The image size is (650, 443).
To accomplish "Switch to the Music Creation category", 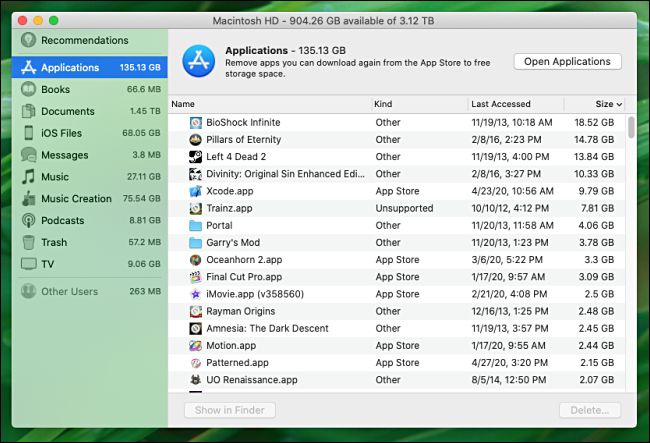I will 90,199.
